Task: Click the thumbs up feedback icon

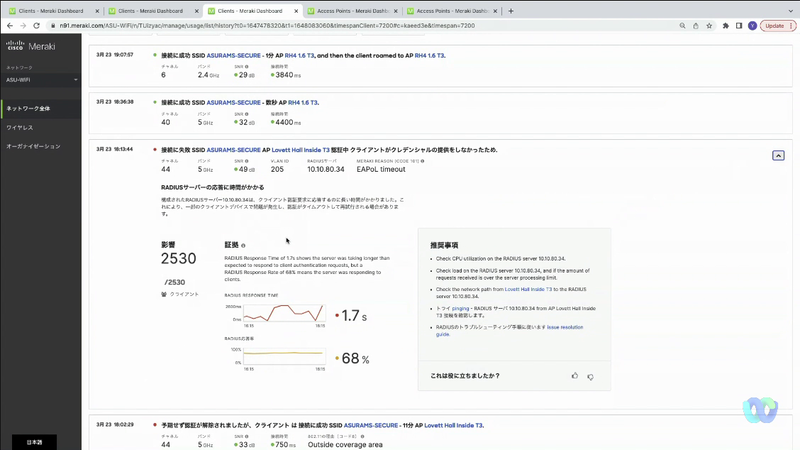Action: tap(574, 376)
